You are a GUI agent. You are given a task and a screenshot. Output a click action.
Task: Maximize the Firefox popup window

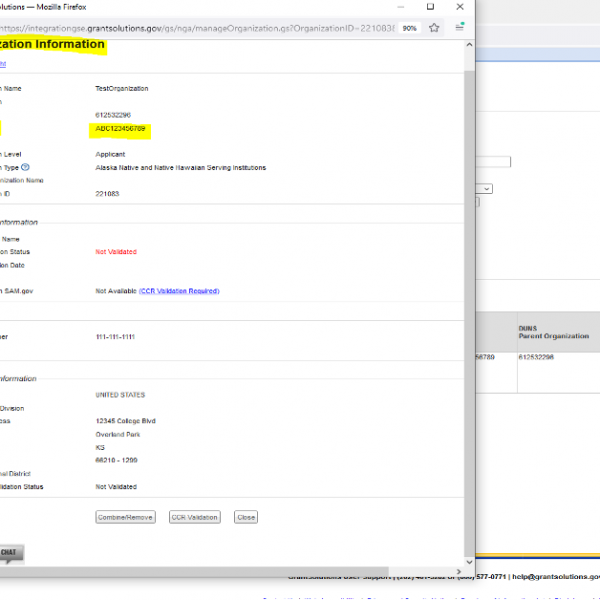click(431, 6)
